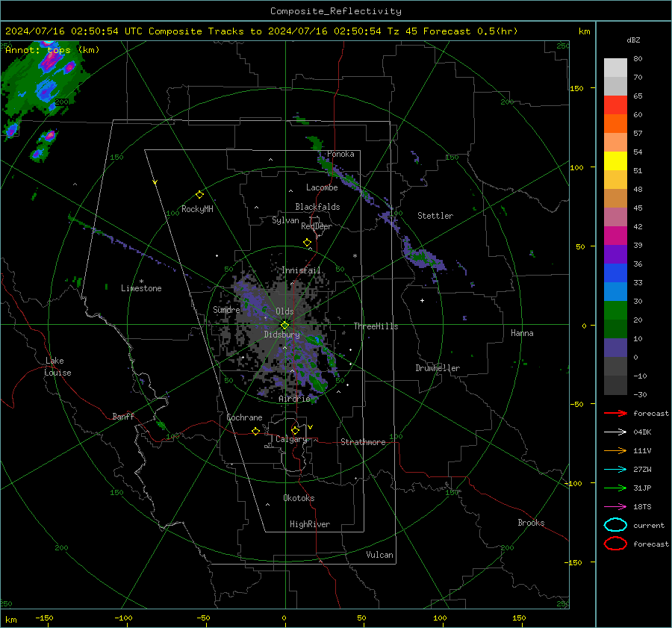Image resolution: width=672 pixels, height=628 pixels.
Task: Click the Blackfalds city label
Action: click(317, 207)
